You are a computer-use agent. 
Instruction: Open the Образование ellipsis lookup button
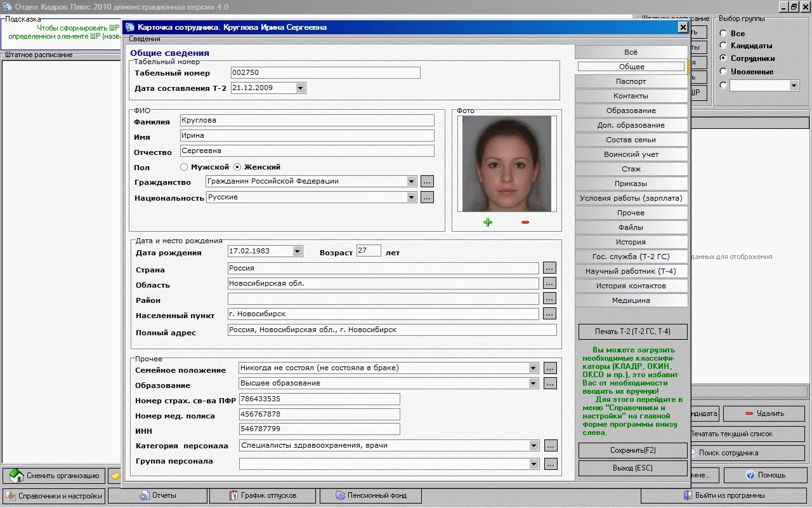pyautogui.click(x=550, y=384)
